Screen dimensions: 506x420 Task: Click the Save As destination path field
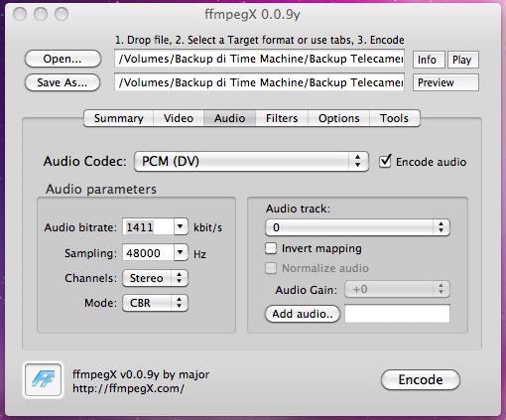(x=259, y=82)
